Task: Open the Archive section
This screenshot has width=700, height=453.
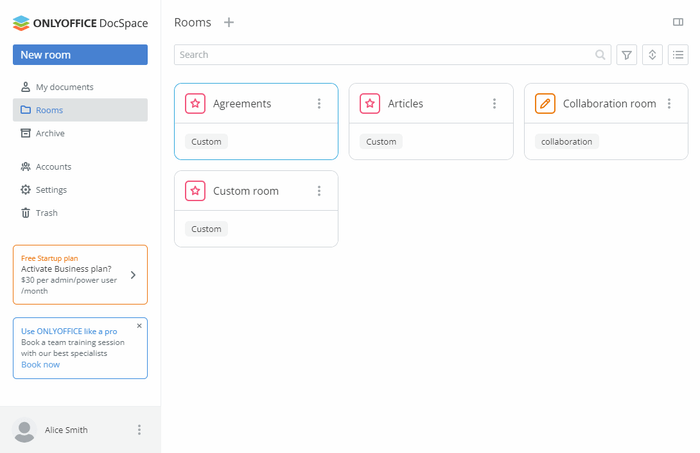Action: click(50, 133)
